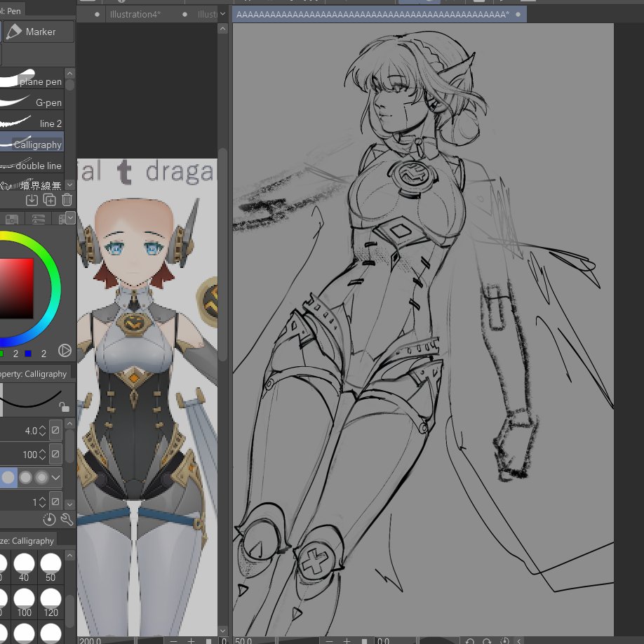
Task: Choose brush size preset 40
Action: 24,568
